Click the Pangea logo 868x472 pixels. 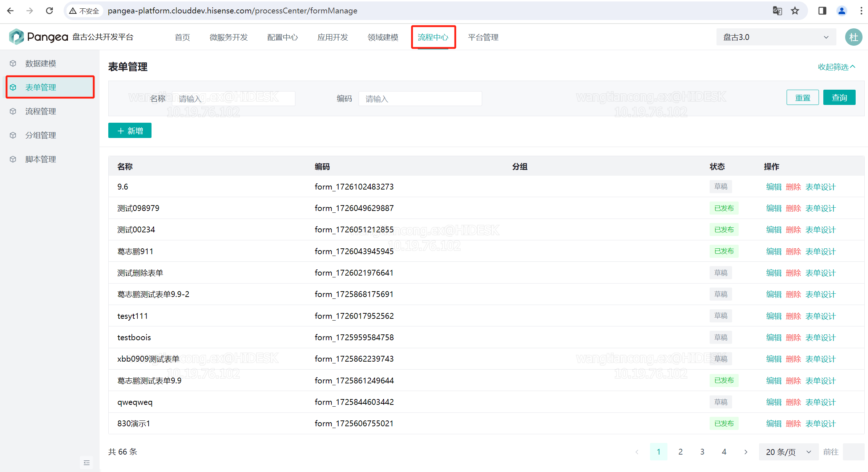[38, 37]
